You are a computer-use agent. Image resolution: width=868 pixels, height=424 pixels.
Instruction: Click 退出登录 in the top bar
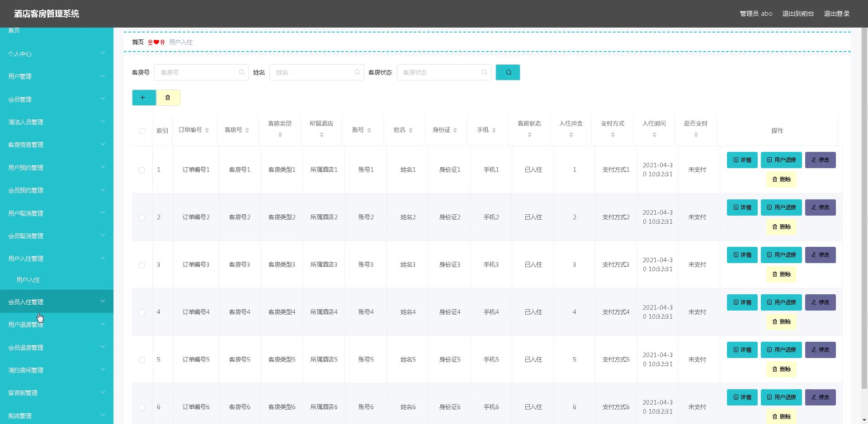pos(837,14)
